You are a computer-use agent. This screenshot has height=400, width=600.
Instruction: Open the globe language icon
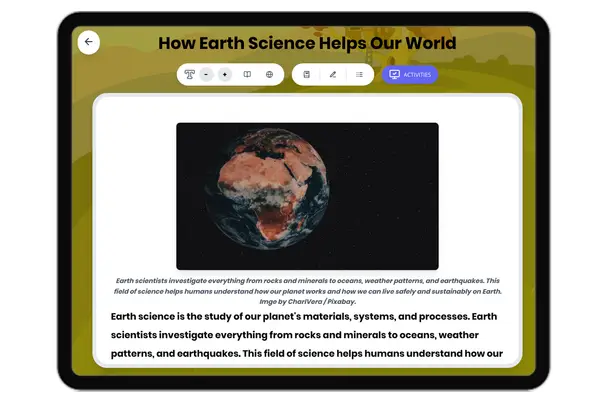pos(269,74)
